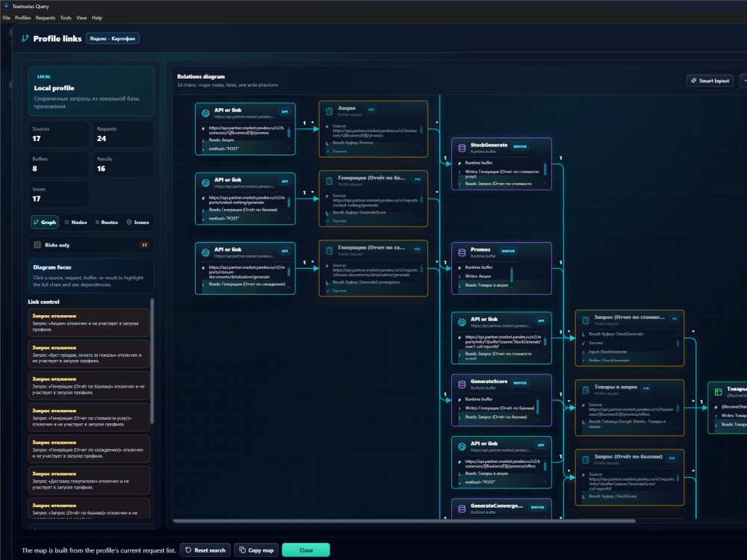The height and width of the screenshot is (560, 747).
Task: Click the Copy map button
Action: pyautogui.click(x=256, y=550)
